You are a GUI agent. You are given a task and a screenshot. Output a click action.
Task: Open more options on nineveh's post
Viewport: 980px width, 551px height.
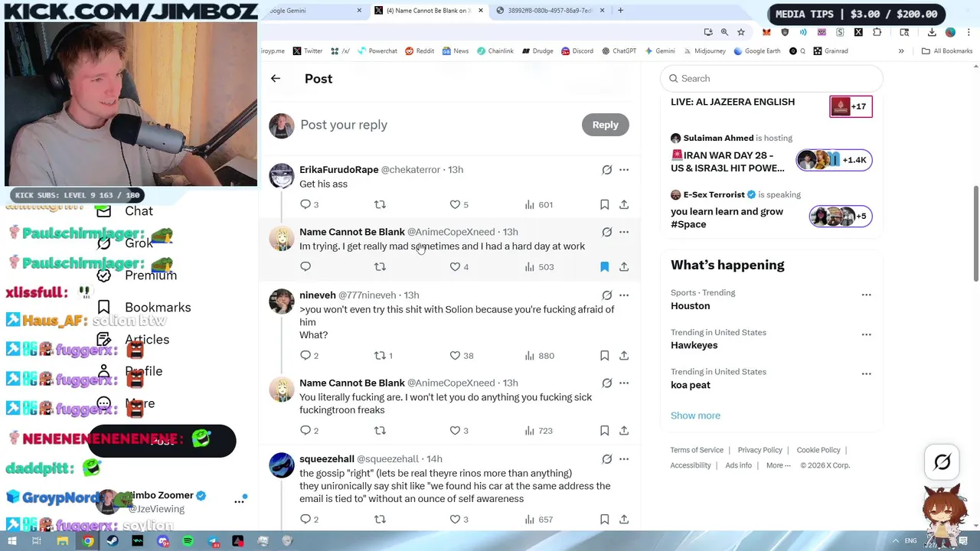[x=624, y=295]
